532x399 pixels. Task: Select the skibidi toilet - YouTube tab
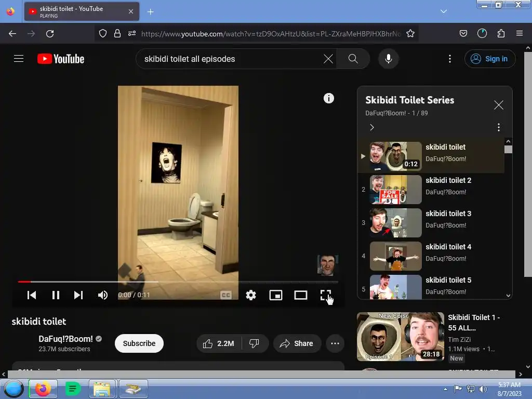(x=82, y=11)
